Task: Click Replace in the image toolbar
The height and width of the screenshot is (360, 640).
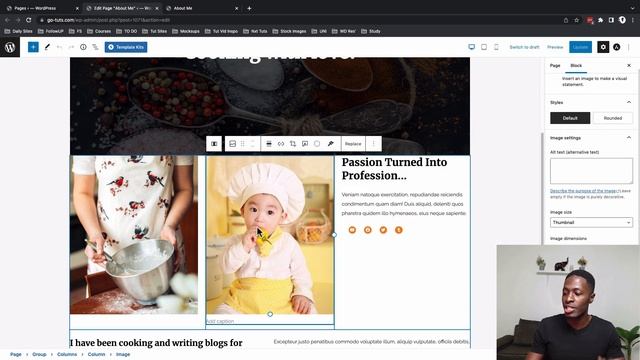Action: coord(353,144)
